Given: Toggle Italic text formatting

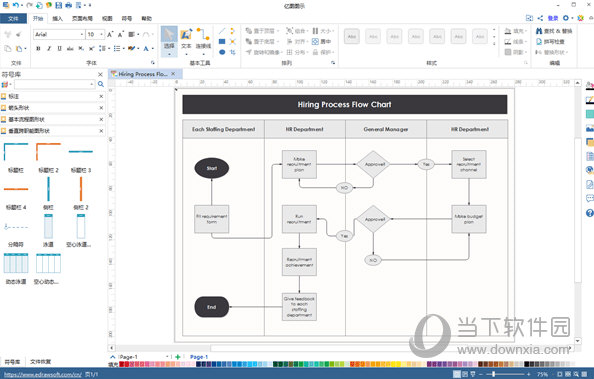Looking at the screenshot, I should pos(49,49).
